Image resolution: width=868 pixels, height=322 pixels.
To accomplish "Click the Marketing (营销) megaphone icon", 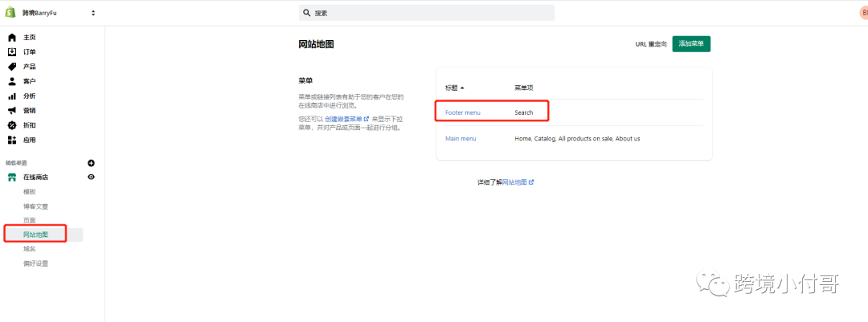I will click(x=12, y=111).
